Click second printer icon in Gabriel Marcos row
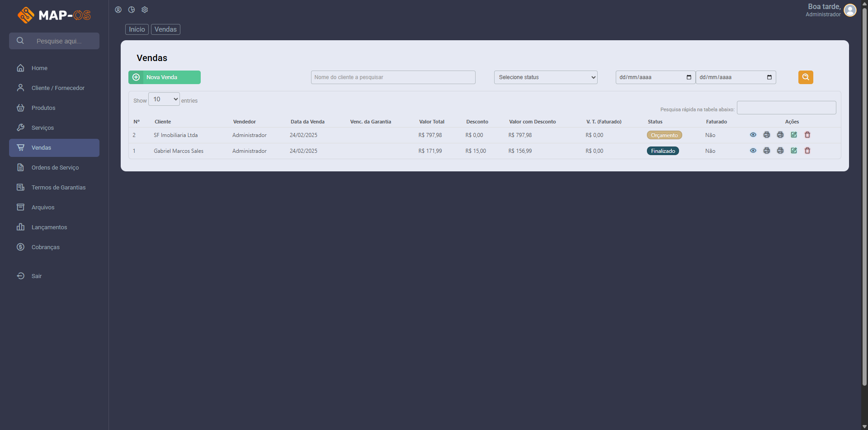 [780, 151]
